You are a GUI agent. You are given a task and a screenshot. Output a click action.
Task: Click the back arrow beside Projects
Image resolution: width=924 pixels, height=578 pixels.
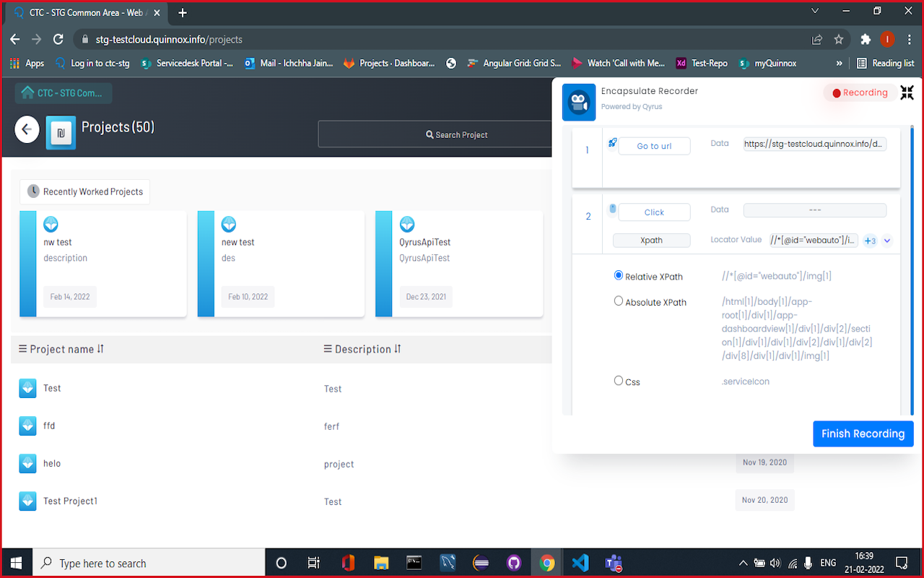click(27, 129)
